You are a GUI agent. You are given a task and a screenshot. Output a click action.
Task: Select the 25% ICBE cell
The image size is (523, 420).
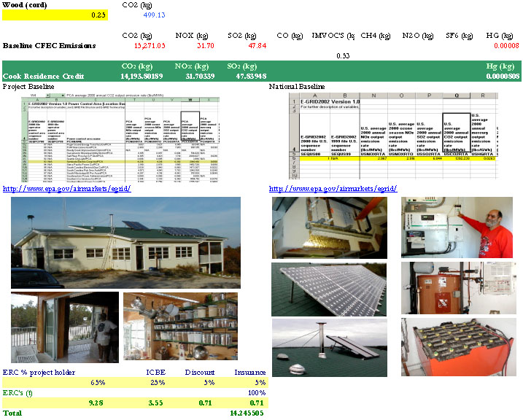tap(158, 383)
